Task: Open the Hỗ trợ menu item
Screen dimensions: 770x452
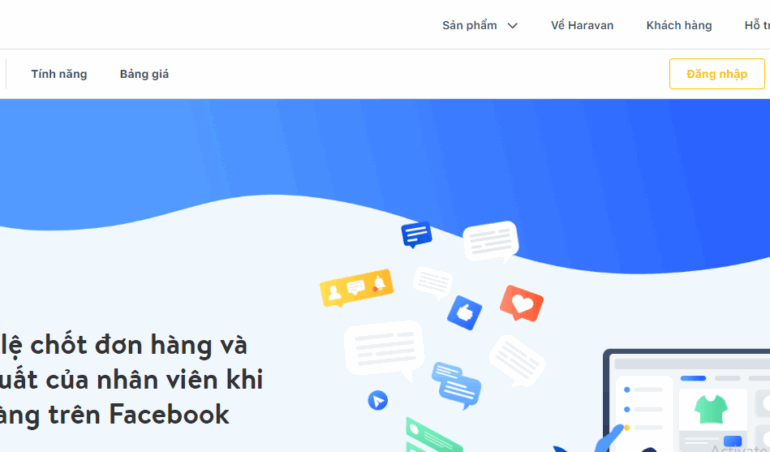Action: coord(757,26)
